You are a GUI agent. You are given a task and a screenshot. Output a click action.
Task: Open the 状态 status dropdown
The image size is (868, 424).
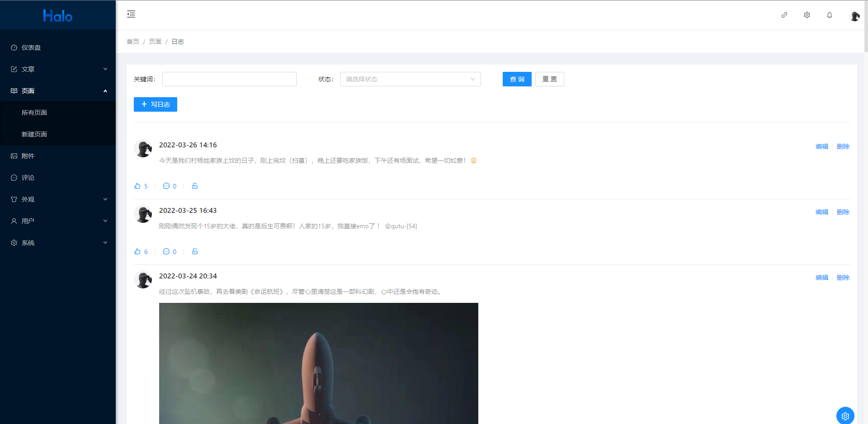point(410,79)
